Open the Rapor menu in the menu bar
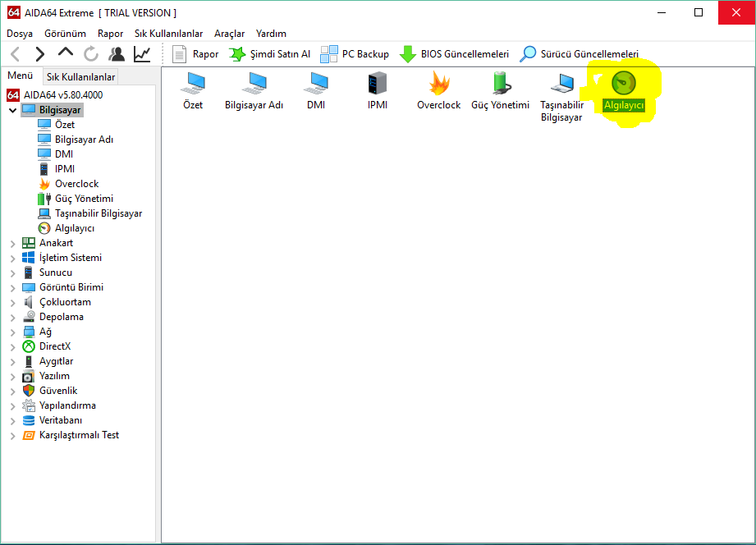The width and height of the screenshot is (756, 545). click(x=111, y=34)
